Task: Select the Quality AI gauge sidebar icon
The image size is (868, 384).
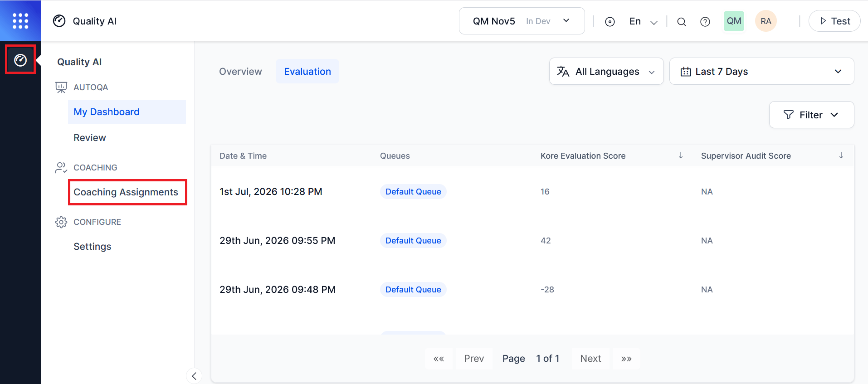Action: pos(20,60)
